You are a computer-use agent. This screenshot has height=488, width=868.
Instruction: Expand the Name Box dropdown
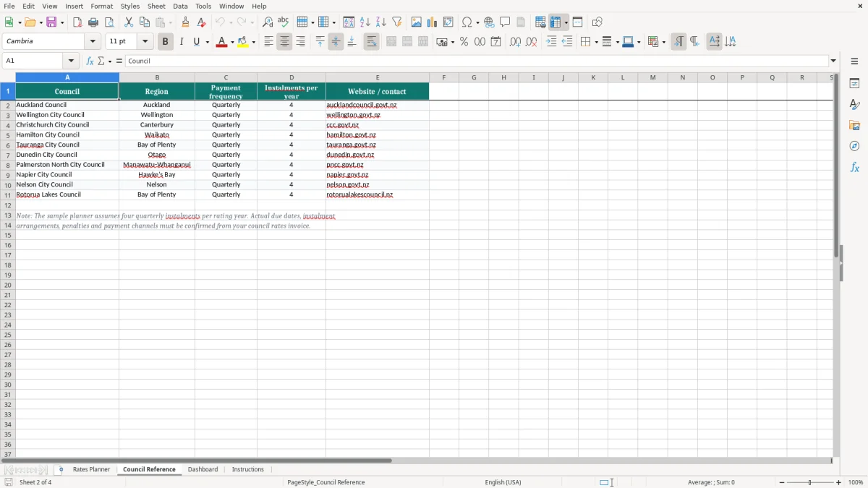click(70, 61)
